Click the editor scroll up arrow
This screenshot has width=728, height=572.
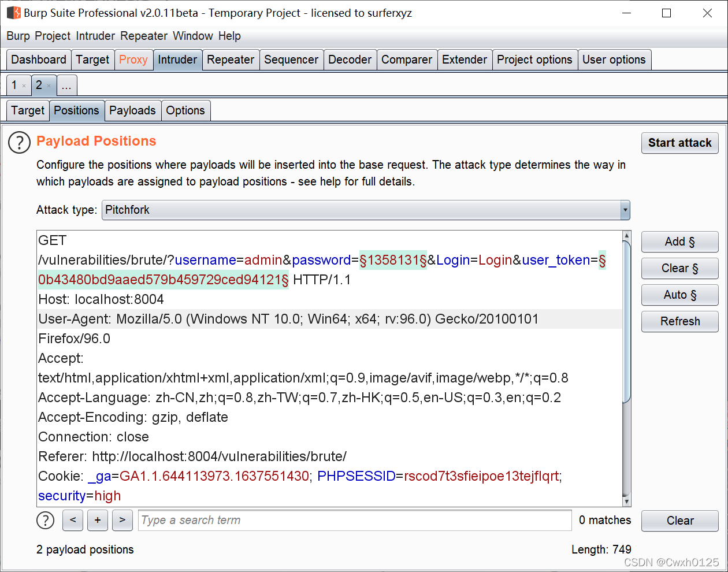click(x=627, y=236)
